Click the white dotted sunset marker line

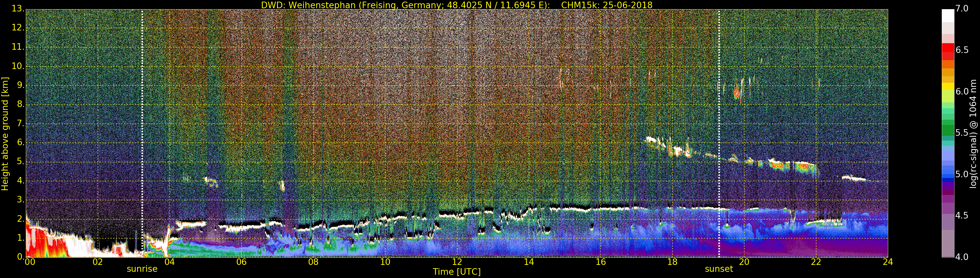719,133
